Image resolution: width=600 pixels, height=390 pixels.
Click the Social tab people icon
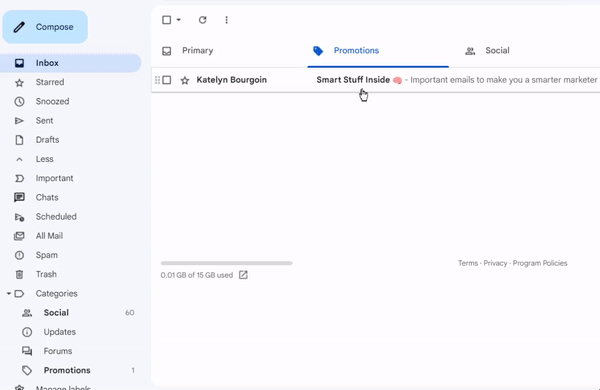pos(470,51)
